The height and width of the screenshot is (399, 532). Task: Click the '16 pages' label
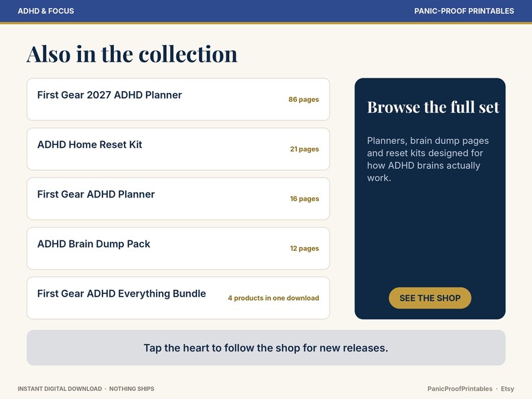304,199
